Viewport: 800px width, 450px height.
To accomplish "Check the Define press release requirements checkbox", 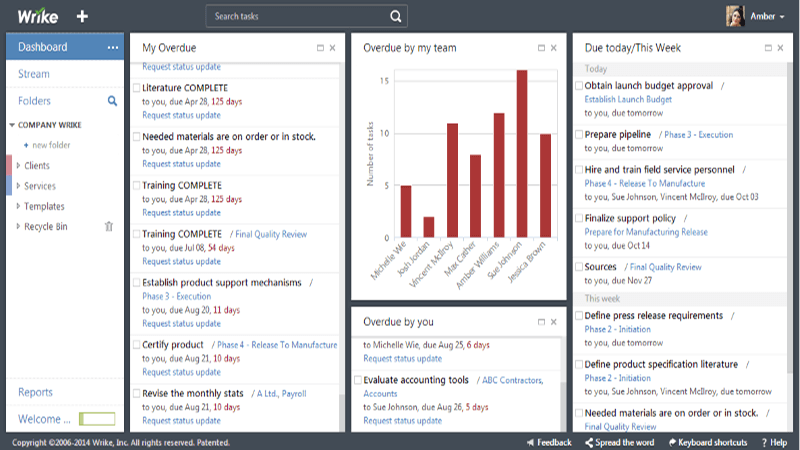I will [579, 316].
